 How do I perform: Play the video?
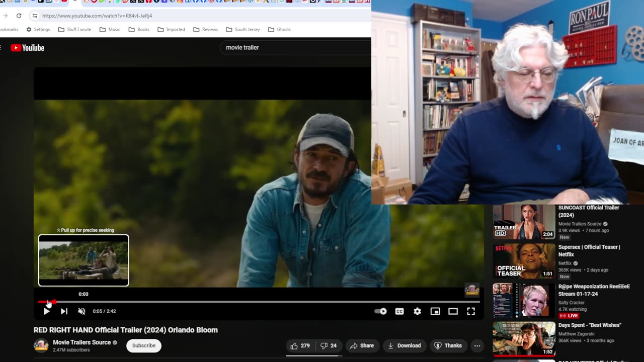46,311
